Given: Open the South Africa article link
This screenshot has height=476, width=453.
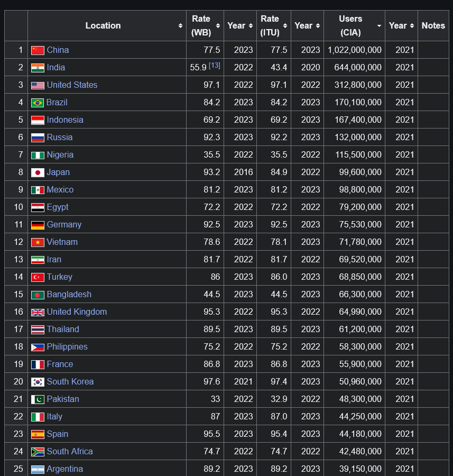Looking at the screenshot, I should pos(70,452).
